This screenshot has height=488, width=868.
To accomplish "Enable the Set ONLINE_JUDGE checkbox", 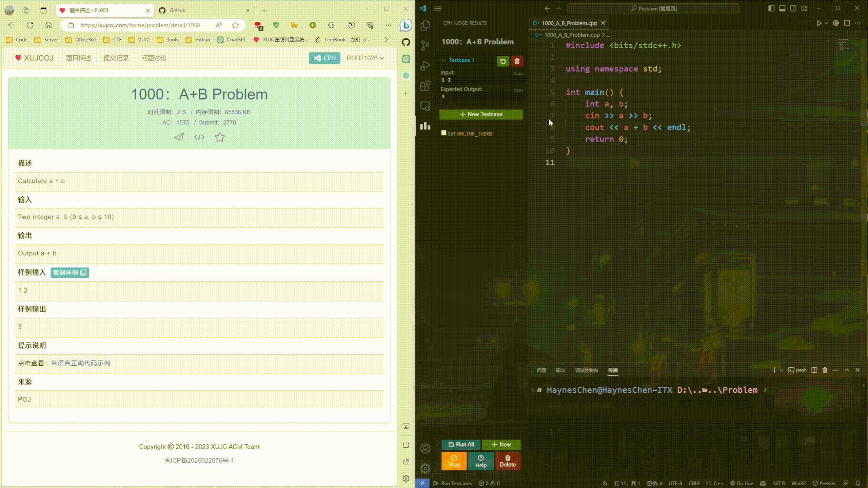I will point(443,133).
